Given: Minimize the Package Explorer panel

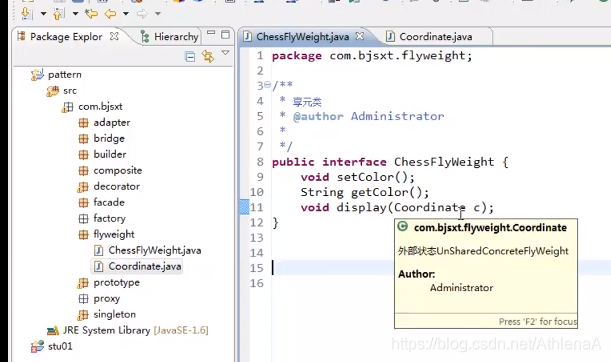Looking at the screenshot, I should click(x=211, y=33).
